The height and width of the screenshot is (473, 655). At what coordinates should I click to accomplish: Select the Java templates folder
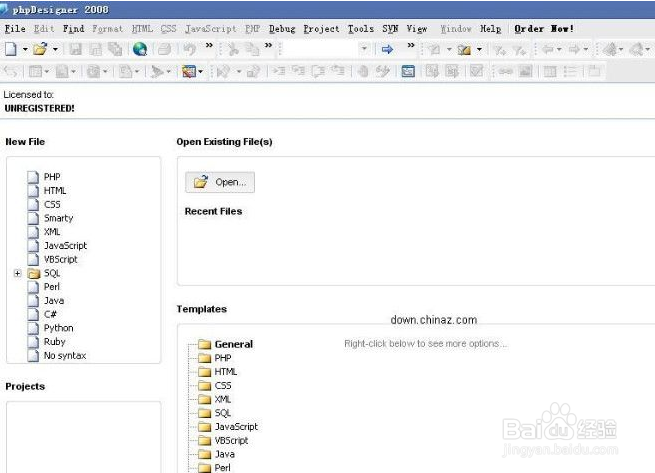tap(224, 455)
